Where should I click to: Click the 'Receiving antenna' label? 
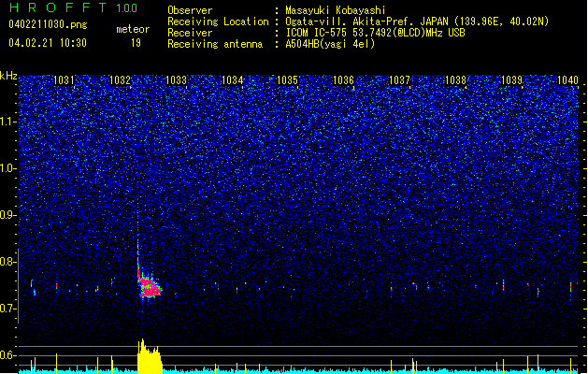coord(215,44)
